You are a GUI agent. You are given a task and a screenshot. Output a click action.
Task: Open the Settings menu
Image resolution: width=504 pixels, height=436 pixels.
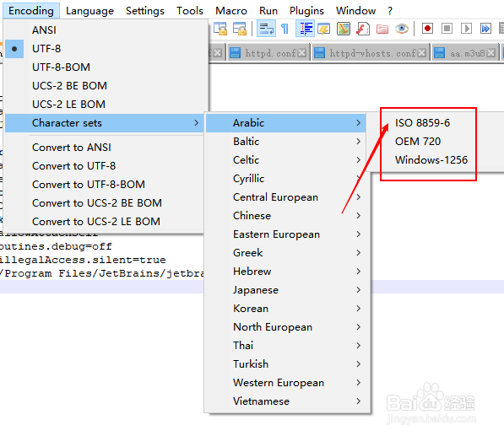(145, 11)
